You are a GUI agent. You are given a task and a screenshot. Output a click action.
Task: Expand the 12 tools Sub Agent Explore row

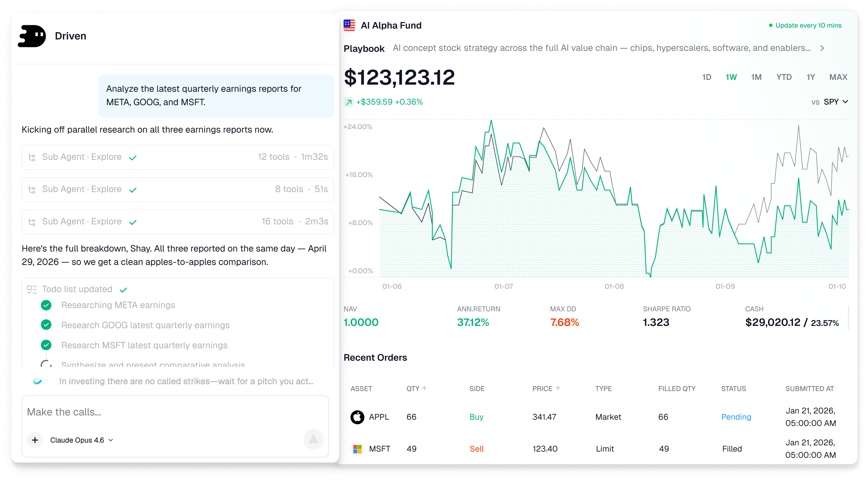click(178, 157)
